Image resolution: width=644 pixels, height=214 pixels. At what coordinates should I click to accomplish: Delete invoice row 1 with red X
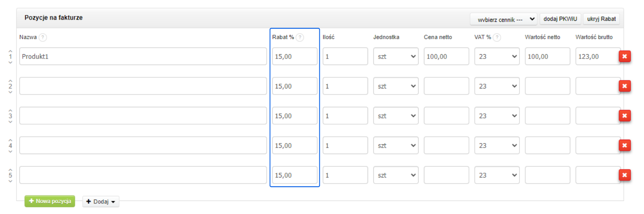(624, 56)
